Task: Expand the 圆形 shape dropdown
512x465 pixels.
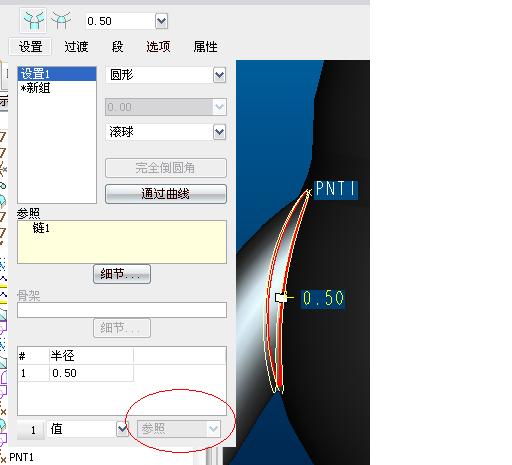Action: pyautogui.click(x=219, y=75)
